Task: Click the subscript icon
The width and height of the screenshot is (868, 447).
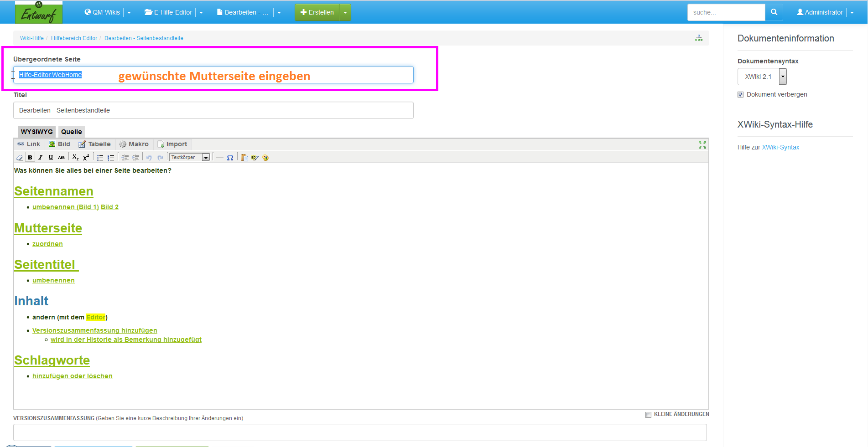Action: pos(76,158)
